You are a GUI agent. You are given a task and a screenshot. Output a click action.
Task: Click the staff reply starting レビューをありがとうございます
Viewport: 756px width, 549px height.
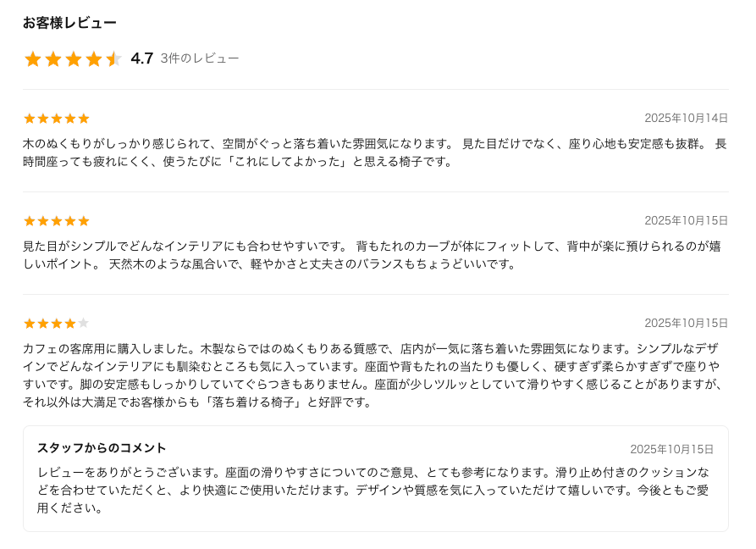374,490
